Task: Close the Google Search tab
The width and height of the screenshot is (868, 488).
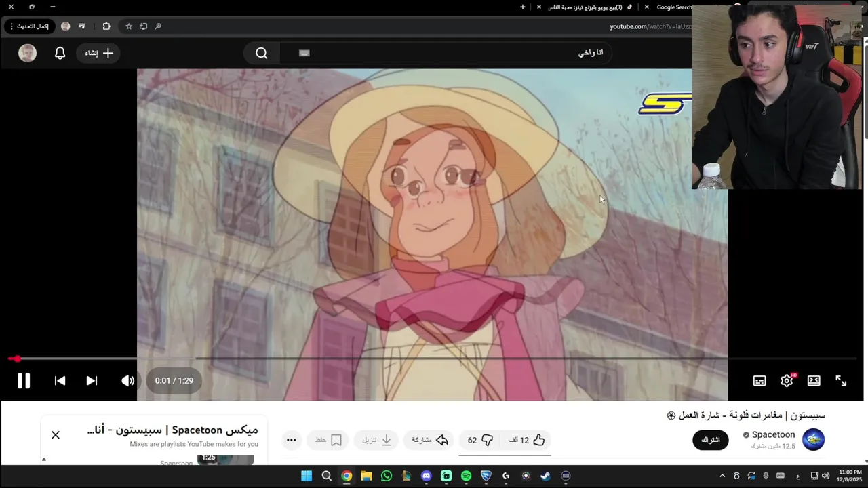Action: (x=646, y=7)
